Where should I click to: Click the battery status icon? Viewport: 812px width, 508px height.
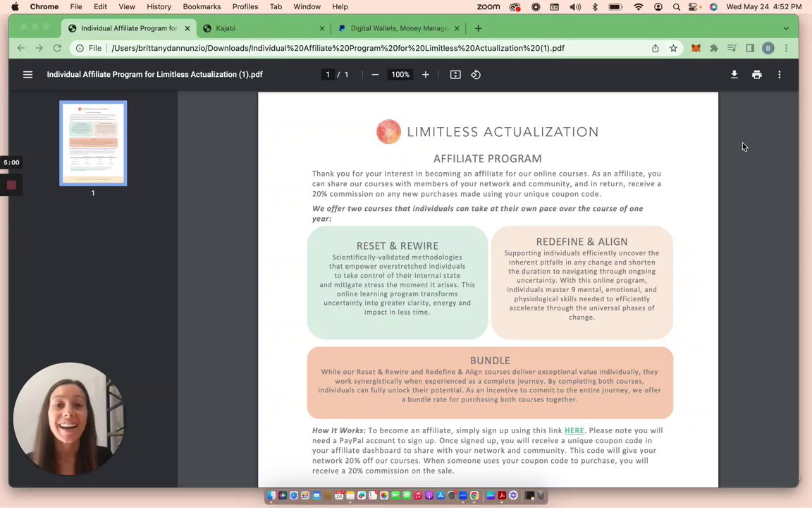coord(616,7)
